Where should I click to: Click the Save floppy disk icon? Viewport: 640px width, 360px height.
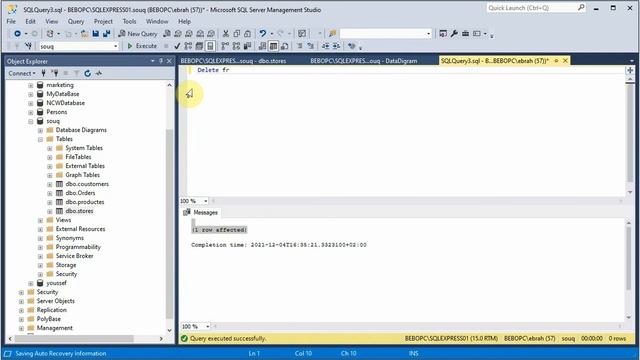(x=96, y=33)
